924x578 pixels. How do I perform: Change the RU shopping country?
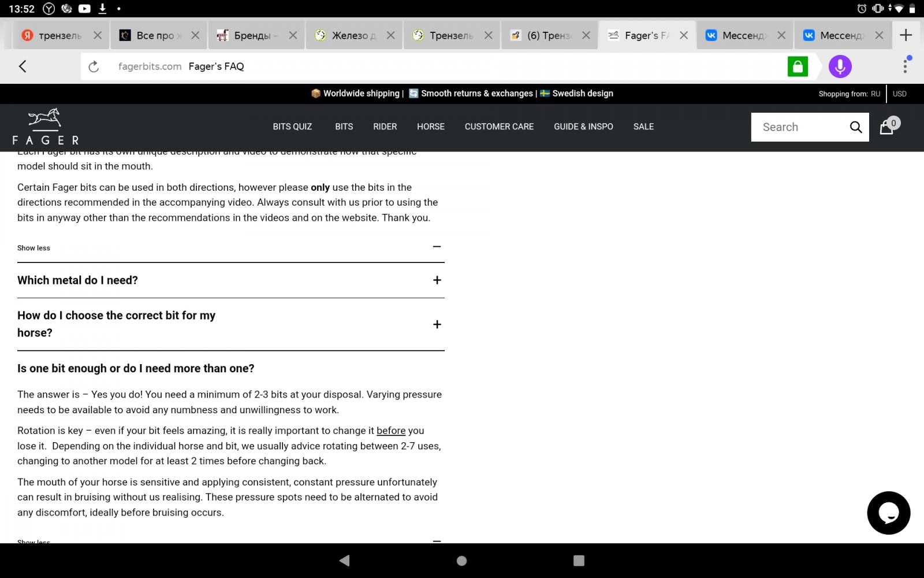pos(875,94)
